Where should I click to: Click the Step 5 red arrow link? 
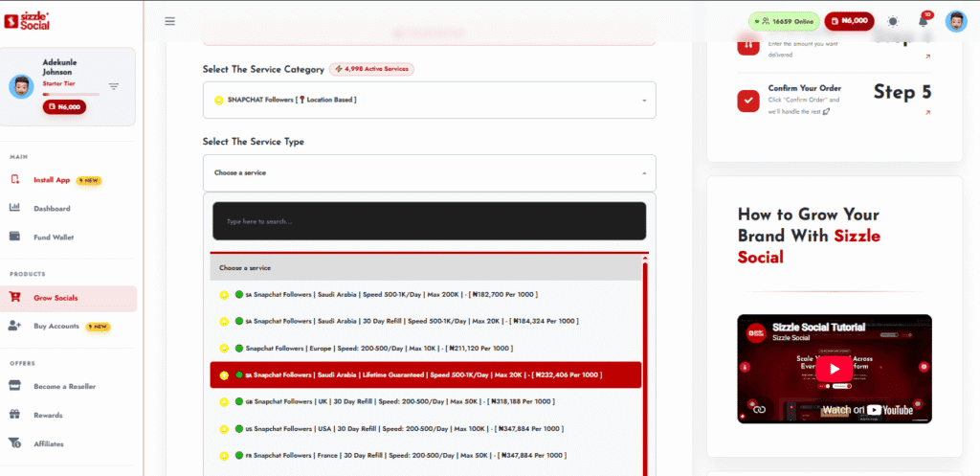pos(927,113)
